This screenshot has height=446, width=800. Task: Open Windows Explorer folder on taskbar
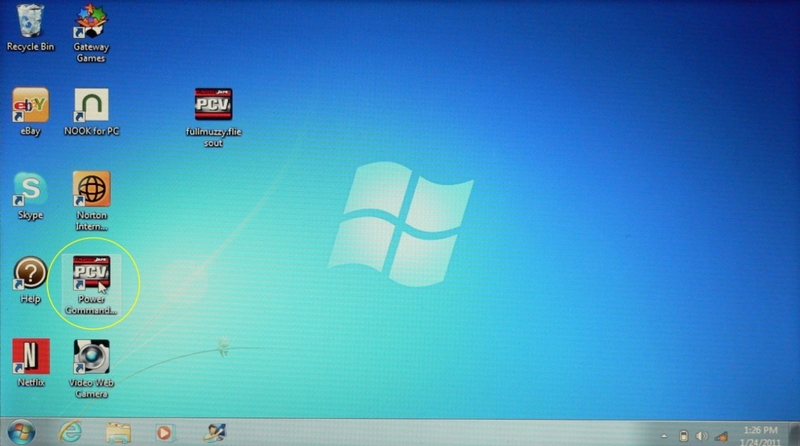click(118, 433)
